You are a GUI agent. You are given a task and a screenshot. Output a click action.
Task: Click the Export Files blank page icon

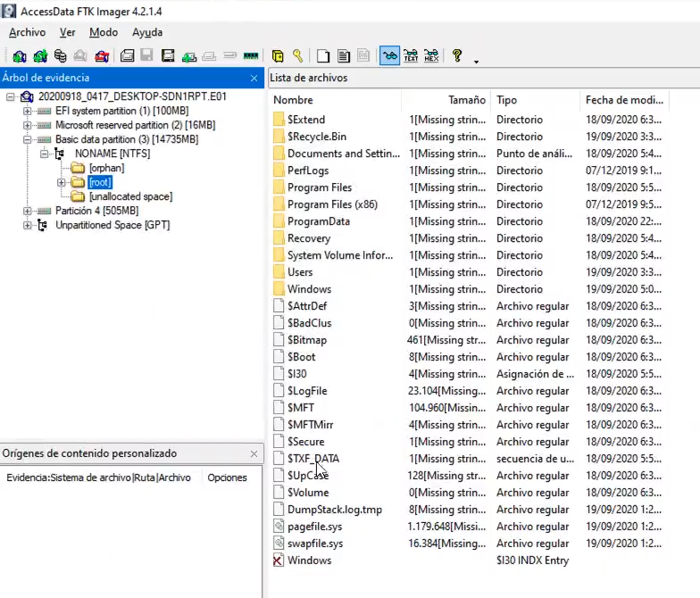pyautogui.click(x=323, y=56)
